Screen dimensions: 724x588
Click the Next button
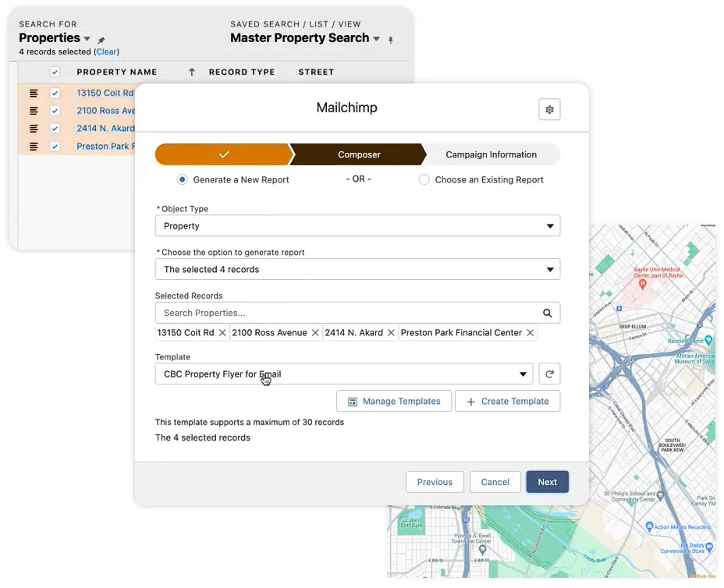point(547,482)
